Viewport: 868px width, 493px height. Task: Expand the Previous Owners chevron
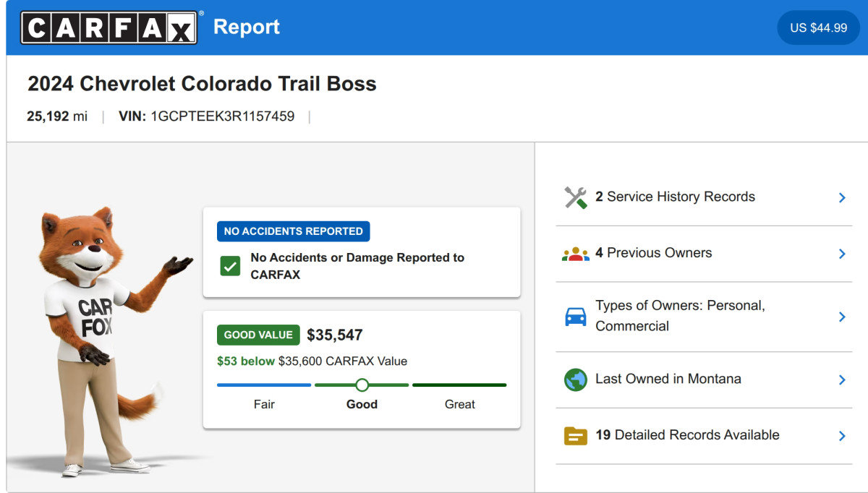[842, 254]
